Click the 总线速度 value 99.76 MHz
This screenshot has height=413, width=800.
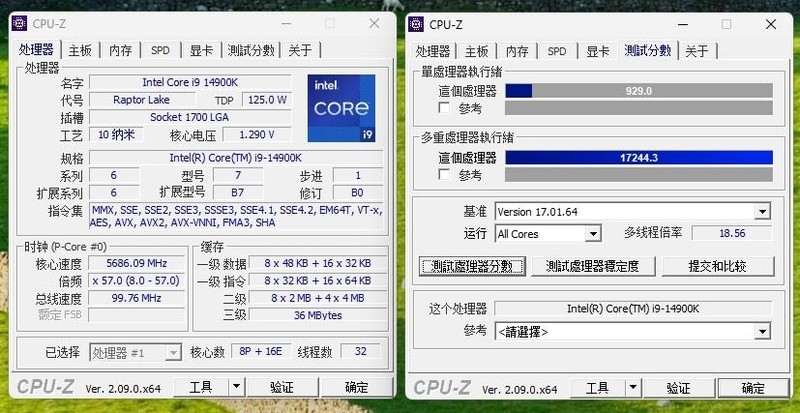click(137, 298)
